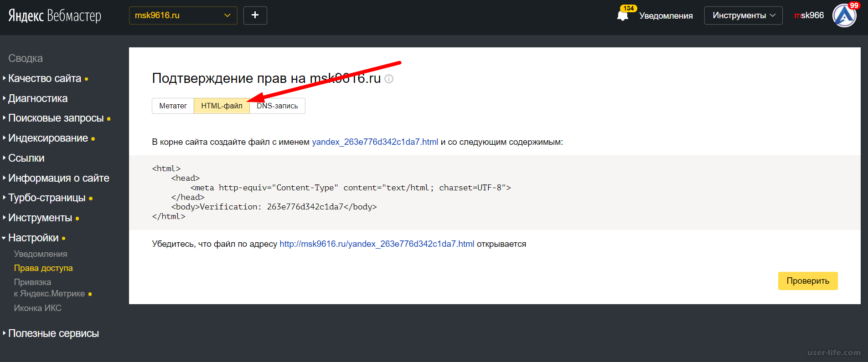Click the closing </head> tag line
868x362 pixels.
click(188, 197)
